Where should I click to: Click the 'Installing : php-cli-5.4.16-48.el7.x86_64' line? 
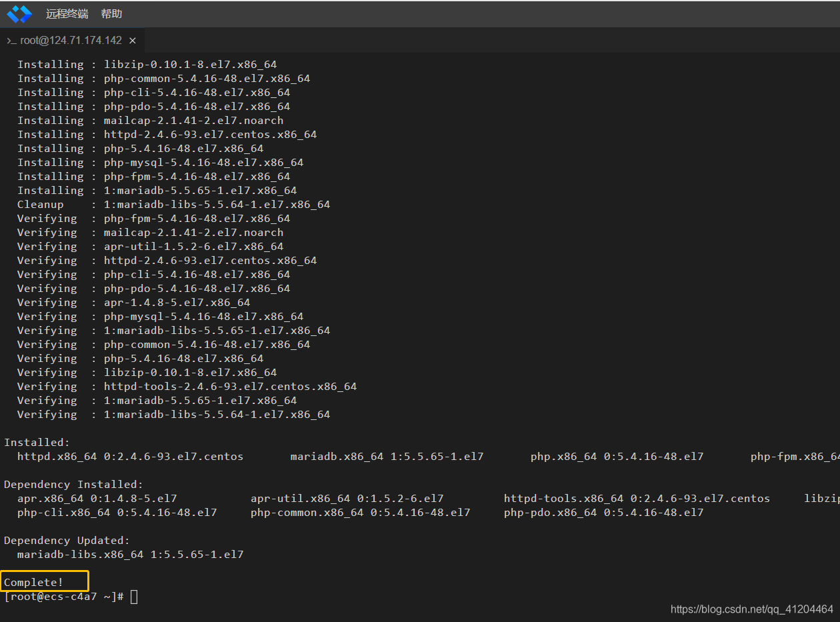(x=153, y=93)
